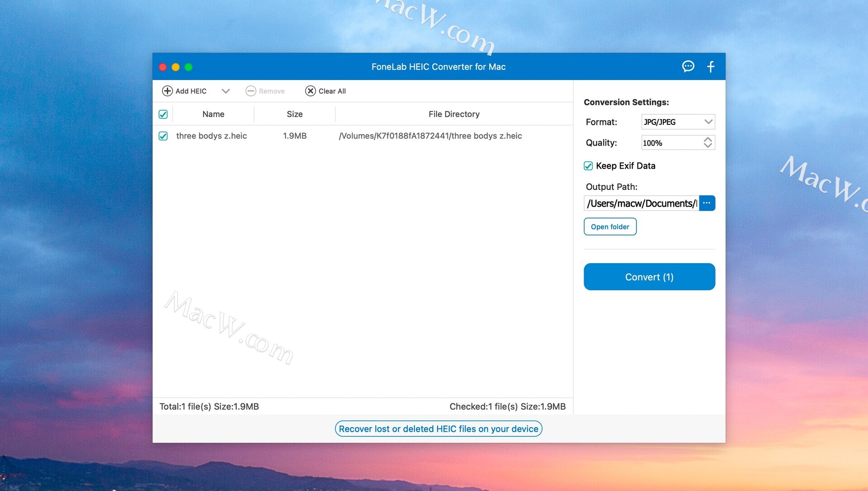This screenshot has height=491, width=868.
Task: Open the feedback chat bubble icon
Action: click(688, 66)
